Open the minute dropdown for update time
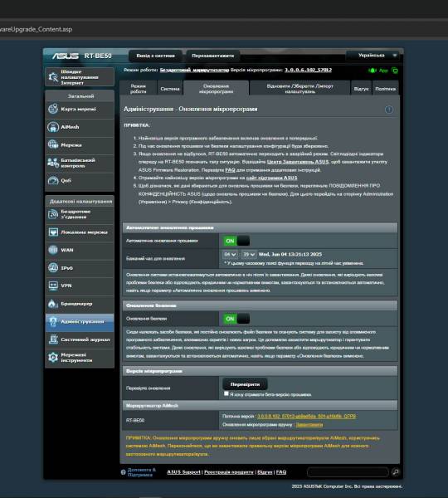 (x=249, y=255)
